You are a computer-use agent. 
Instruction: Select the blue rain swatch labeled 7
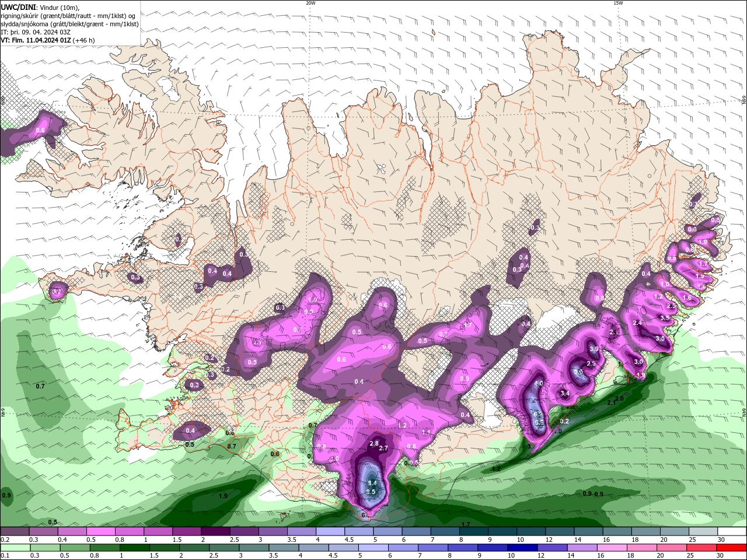pyautogui.click(x=433, y=548)
